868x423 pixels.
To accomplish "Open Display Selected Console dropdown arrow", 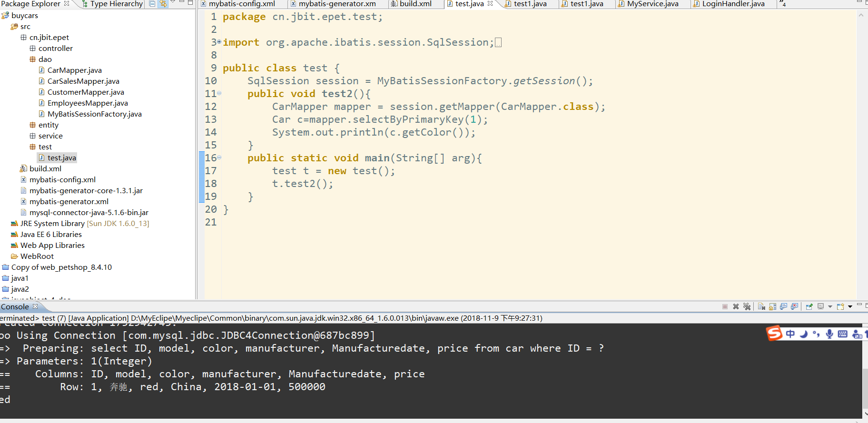I will tap(830, 306).
